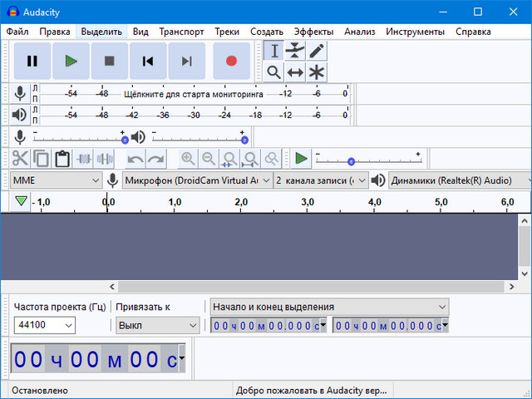Choose the Time Shift tool
Screen dimensions: 532x399
(x=295, y=72)
